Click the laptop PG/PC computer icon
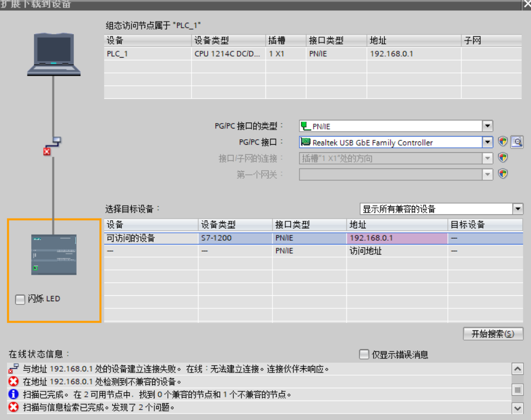The width and height of the screenshot is (531, 420). [54, 54]
